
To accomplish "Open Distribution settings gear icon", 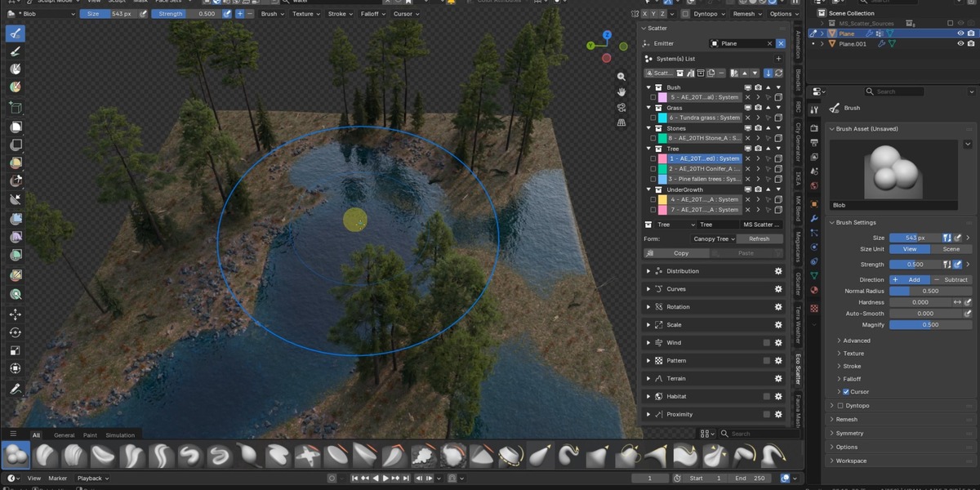I will pyautogui.click(x=778, y=271).
